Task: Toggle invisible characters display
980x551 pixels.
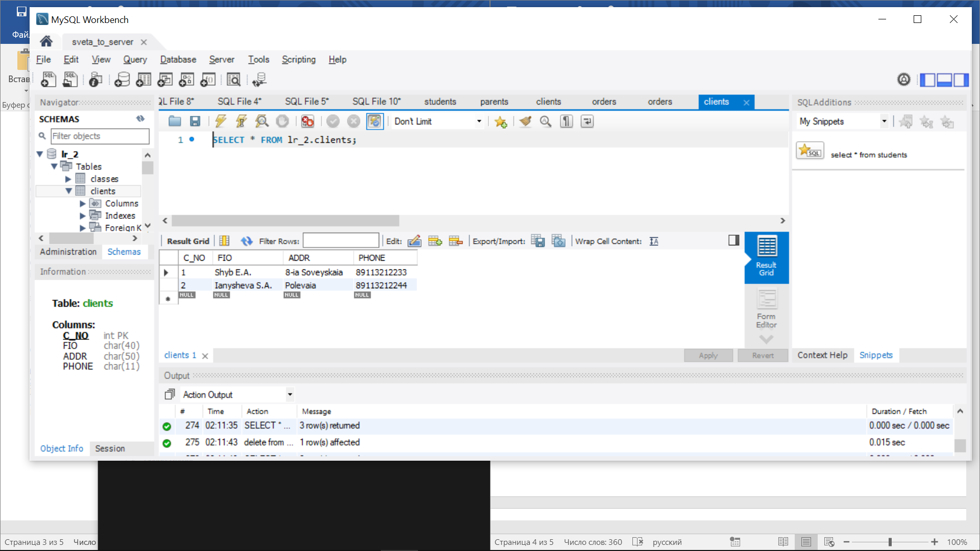Action: [x=567, y=121]
